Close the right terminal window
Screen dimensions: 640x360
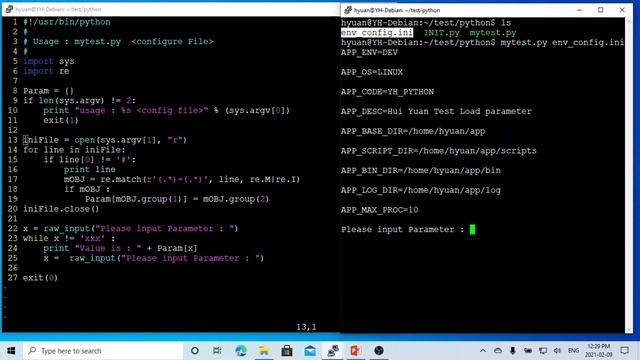pos(622,10)
